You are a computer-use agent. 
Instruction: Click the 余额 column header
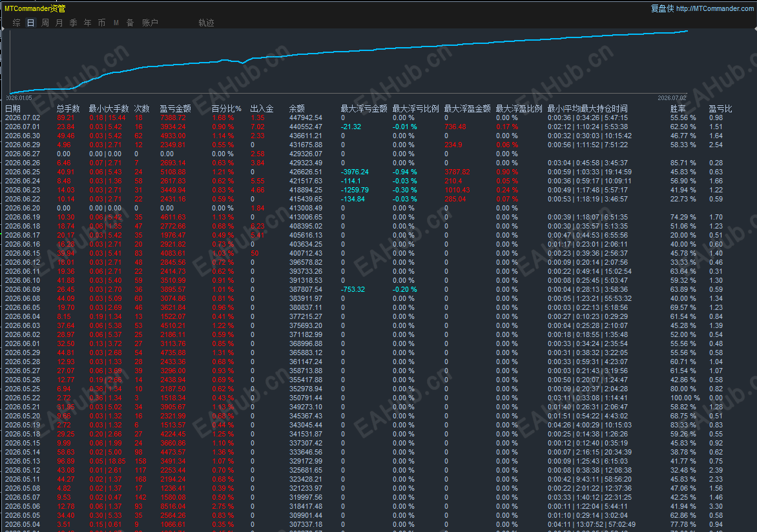point(296,108)
